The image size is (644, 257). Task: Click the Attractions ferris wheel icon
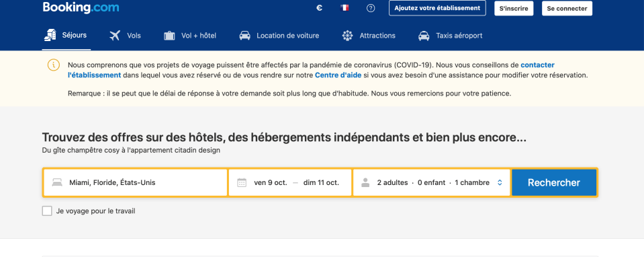click(347, 36)
